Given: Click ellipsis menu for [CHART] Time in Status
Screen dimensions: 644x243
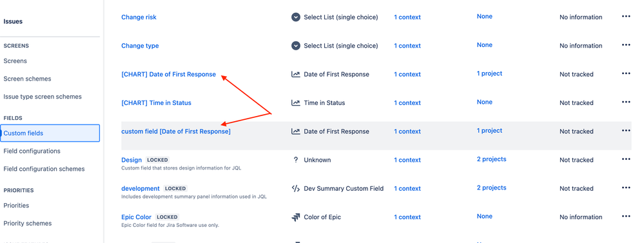Looking at the screenshot, I should (x=625, y=102).
